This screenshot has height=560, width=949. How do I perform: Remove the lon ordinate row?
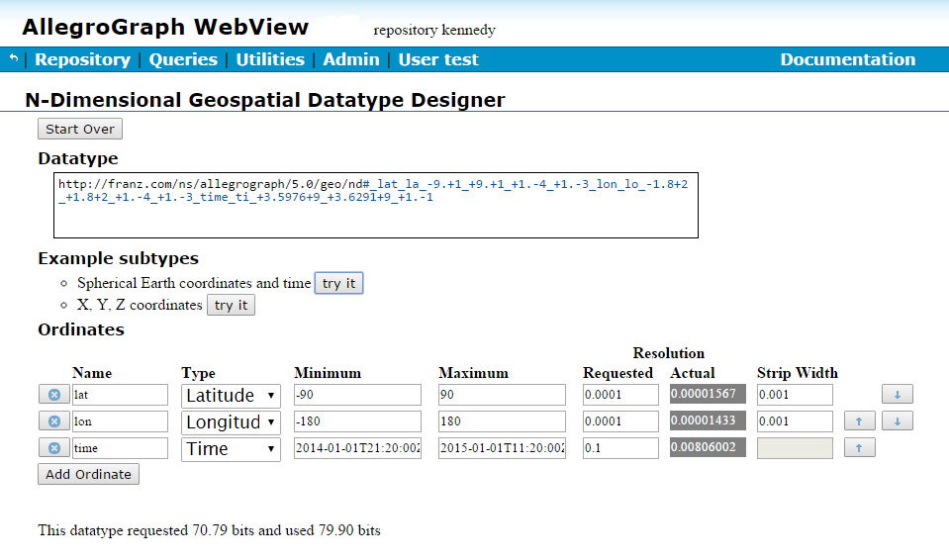tap(53, 421)
